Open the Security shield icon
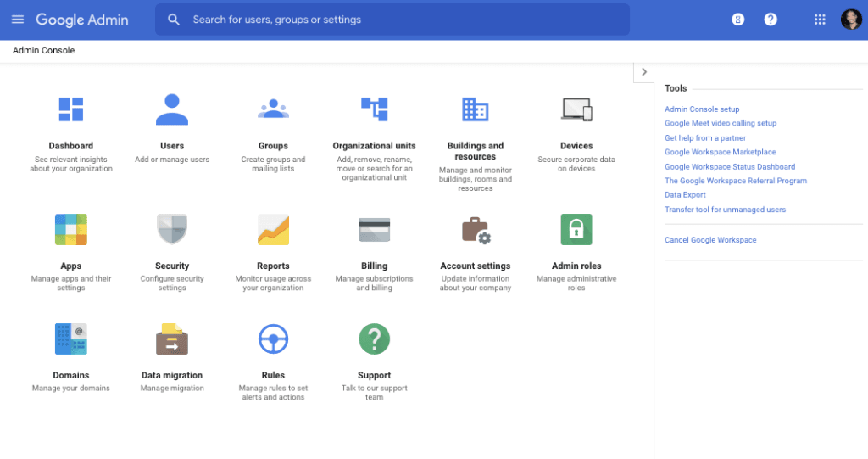The height and width of the screenshot is (459, 868). [x=172, y=230]
